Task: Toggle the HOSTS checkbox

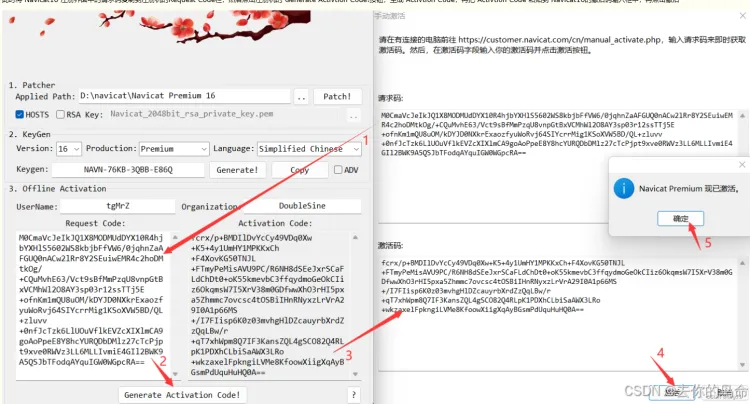Action: coord(20,114)
